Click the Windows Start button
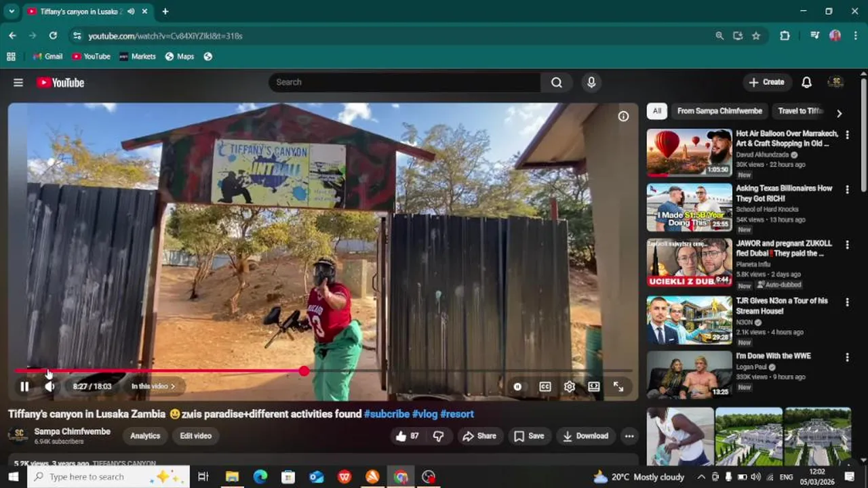Screen dimensions: 868x488 point(13,477)
